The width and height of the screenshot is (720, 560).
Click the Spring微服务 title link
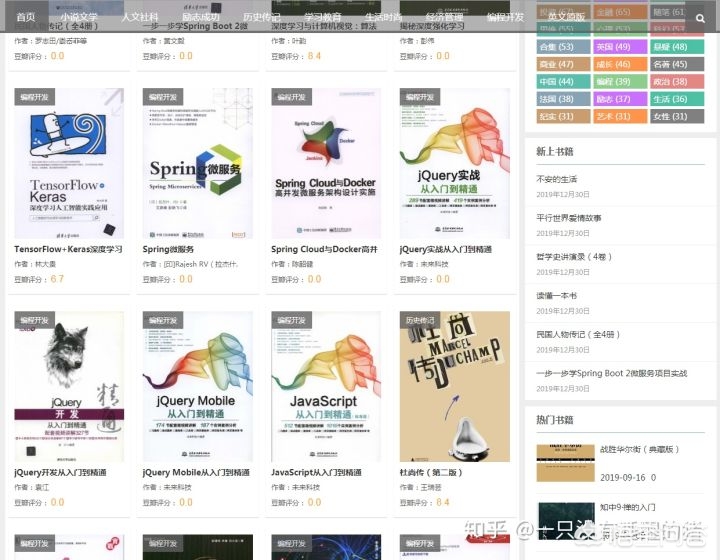(168, 249)
